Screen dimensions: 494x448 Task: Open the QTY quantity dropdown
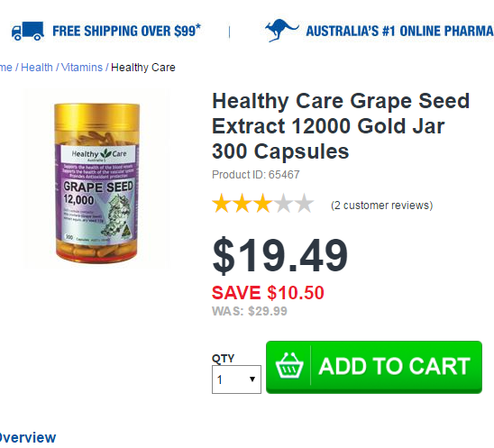tap(236, 379)
